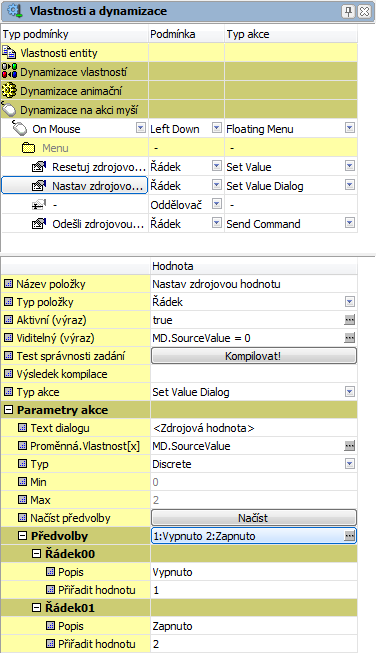Click the Načíst předvolby property icon

coord(22,518)
